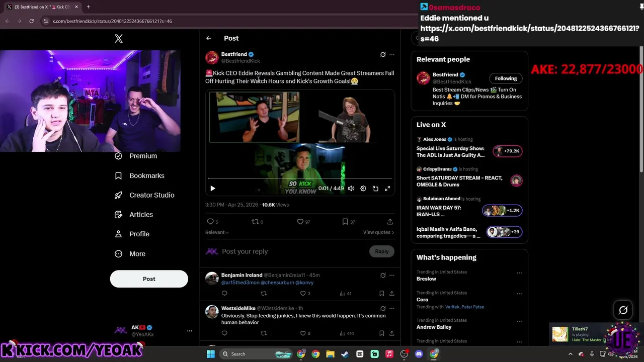Open Articles in the sidebar
644x362 pixels.
(134, 215)
